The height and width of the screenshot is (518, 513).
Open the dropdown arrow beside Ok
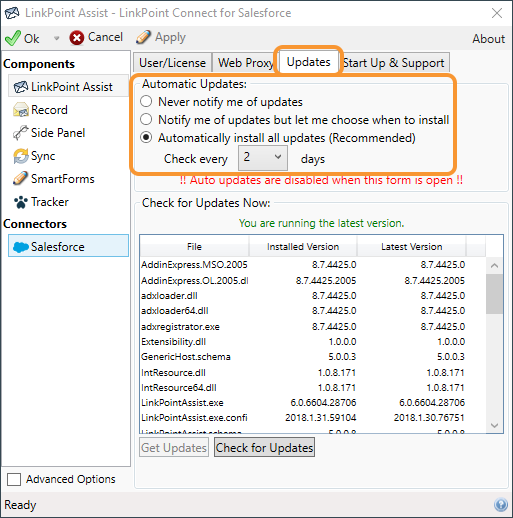click(57, 38)
